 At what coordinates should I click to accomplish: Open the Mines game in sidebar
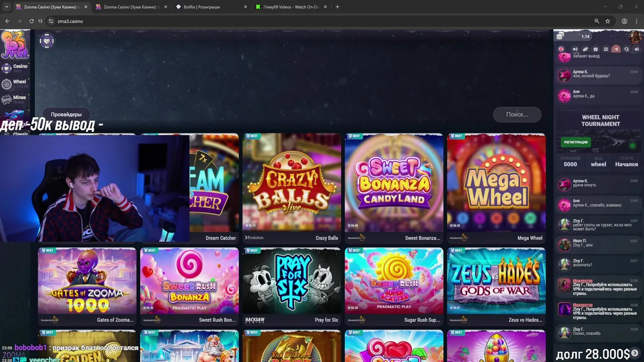tap(14, 99)
